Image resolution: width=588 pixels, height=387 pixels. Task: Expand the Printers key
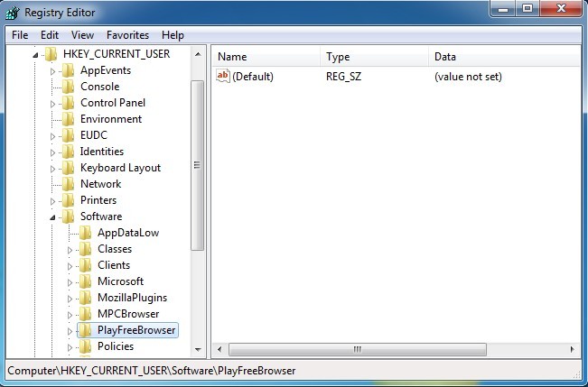click(53, 201)
